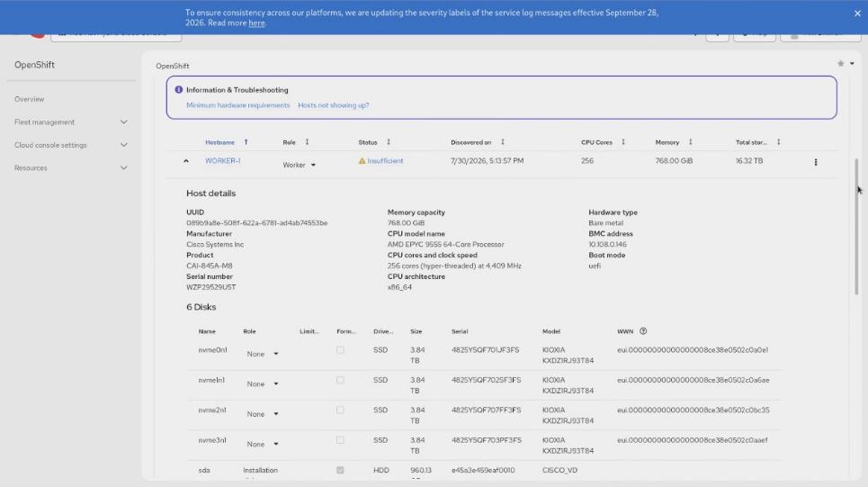Viewport: 868px width, 487px height.
Task: Open Role dropdown for disk nvme1n1
Action: [x=263, y=384]
